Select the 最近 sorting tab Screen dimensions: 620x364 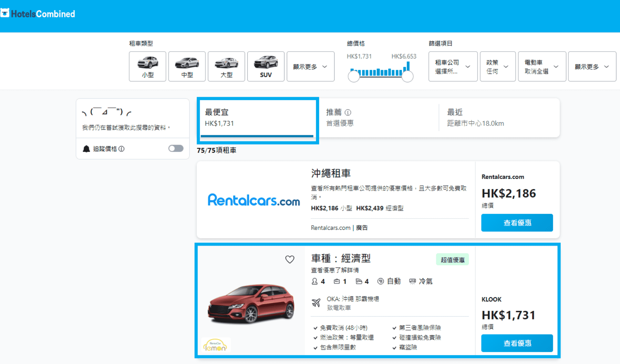pyautogui.click(x=499, y=118)
